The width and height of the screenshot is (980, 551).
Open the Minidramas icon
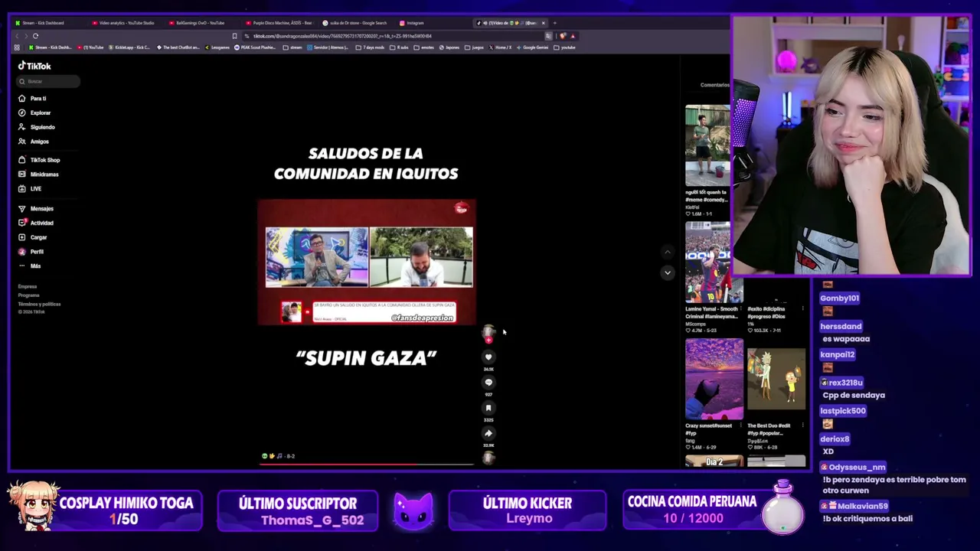click(x=22, y=174)
